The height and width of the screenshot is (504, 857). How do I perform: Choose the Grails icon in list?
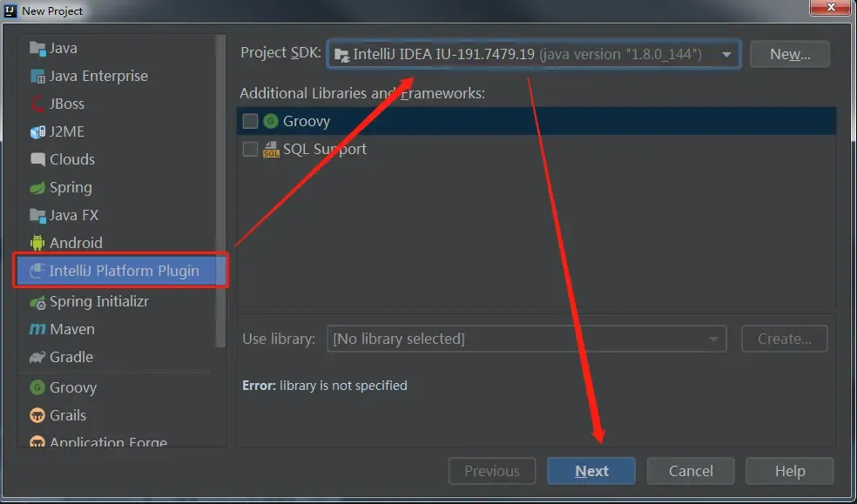37,415
